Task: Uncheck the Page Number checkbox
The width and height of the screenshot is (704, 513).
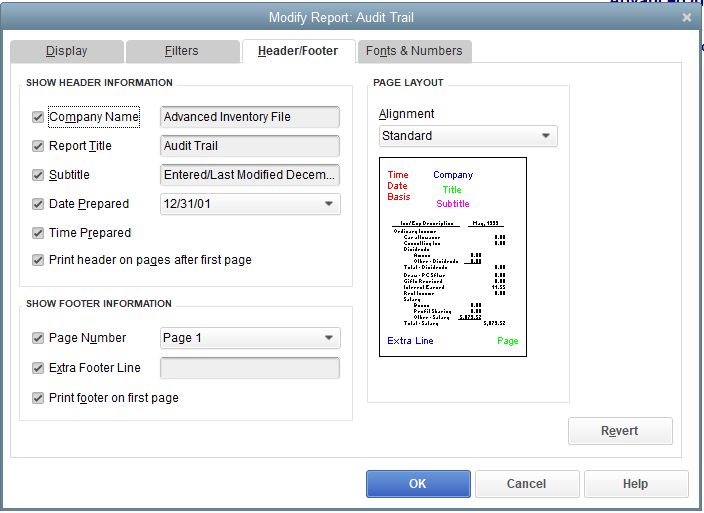Action: coord(38,338)
